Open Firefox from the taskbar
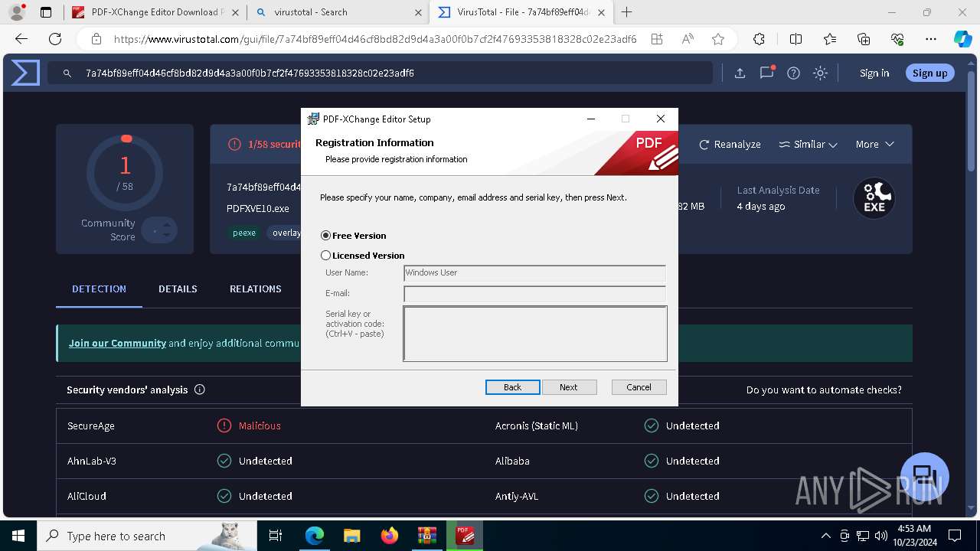The image size is (980, 551). click(x=390, y=536)
